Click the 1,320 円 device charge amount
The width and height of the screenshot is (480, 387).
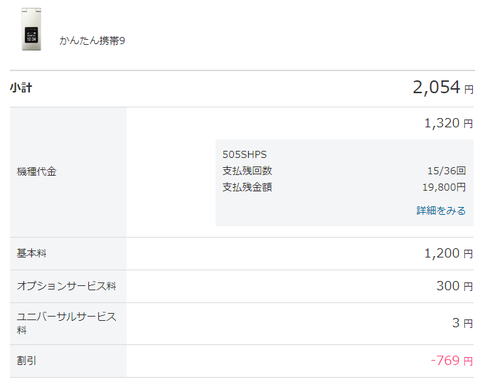(448, 123)
